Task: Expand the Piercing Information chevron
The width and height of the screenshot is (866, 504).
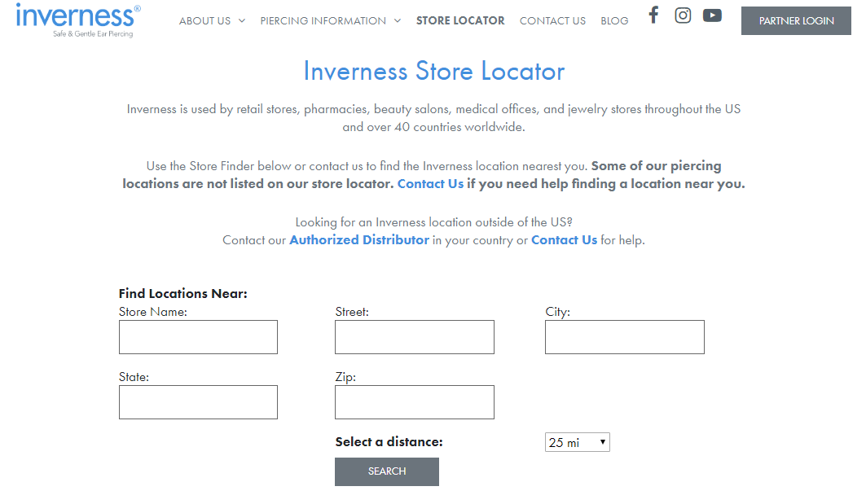Action: [x=397, y=20]
